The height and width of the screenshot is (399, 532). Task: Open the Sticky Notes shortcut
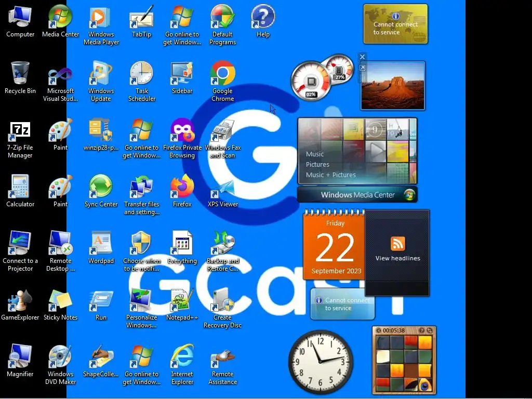[x=60, y=304]
